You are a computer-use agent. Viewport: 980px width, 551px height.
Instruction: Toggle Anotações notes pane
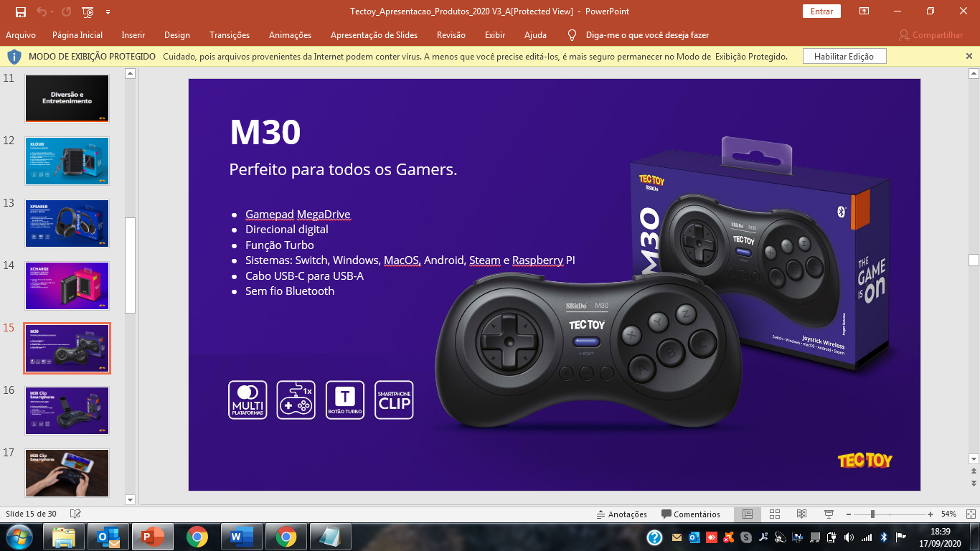[621, 514]
